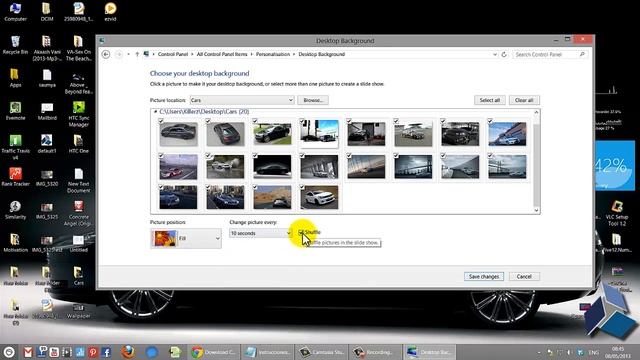Expand the address bar previous locations arrow
Screen dimensions: 640x360
[x=495, y=54]
